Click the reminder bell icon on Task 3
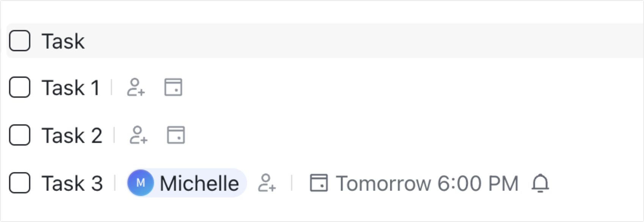 540,183
